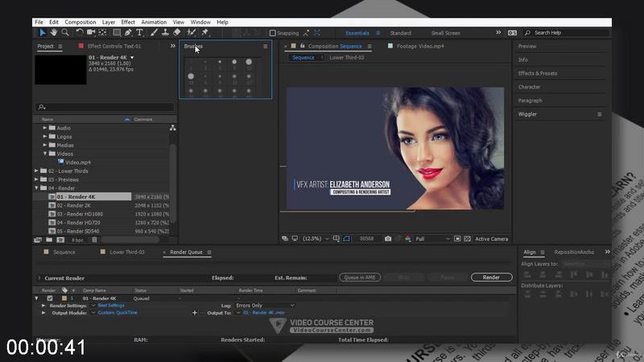Select the Horizontal Type tool
This screenshot has height=362, width=644.
[x=139, y=32]
